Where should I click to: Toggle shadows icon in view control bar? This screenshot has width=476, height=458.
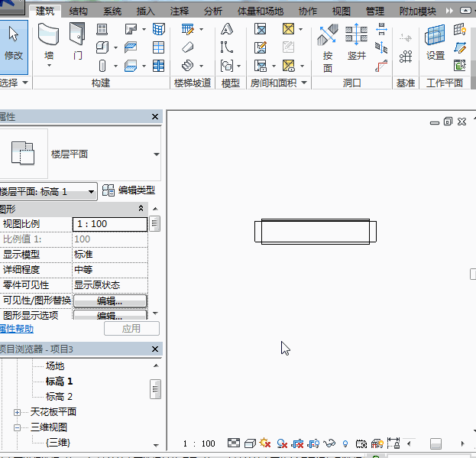click(281, 443)
